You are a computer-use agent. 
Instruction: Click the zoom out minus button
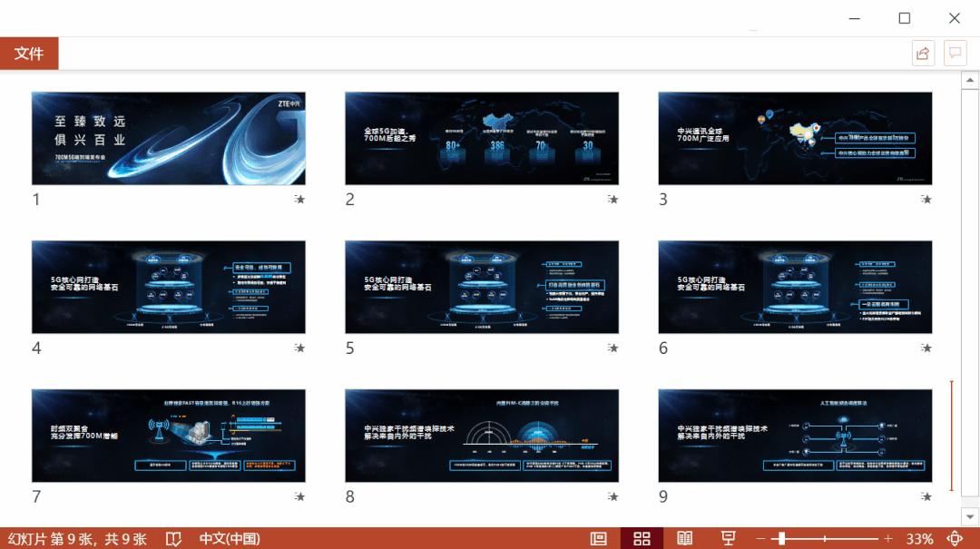click(x=760, y=538)
